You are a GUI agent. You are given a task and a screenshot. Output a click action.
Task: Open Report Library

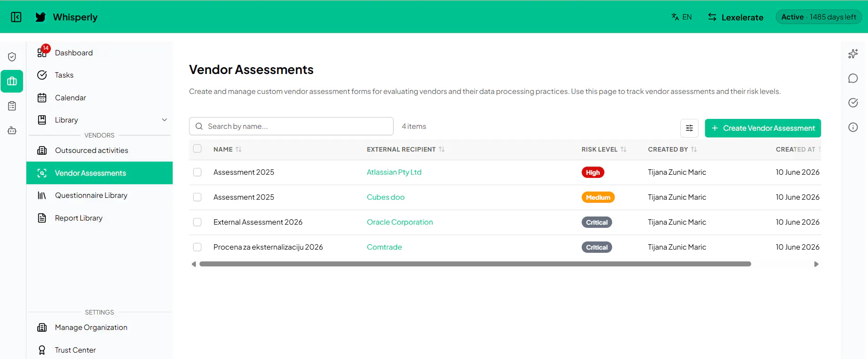click(x=100, y=218)
